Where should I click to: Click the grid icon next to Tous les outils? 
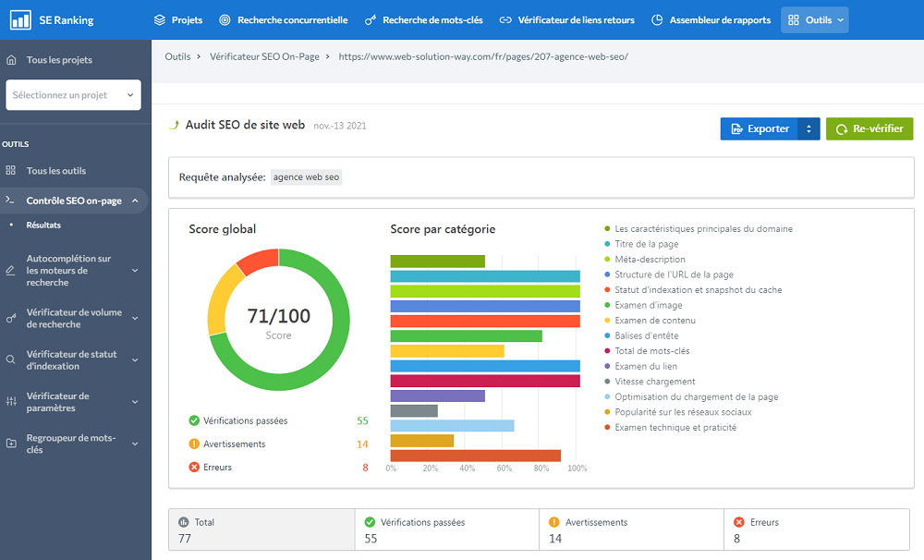pos(11,171)
